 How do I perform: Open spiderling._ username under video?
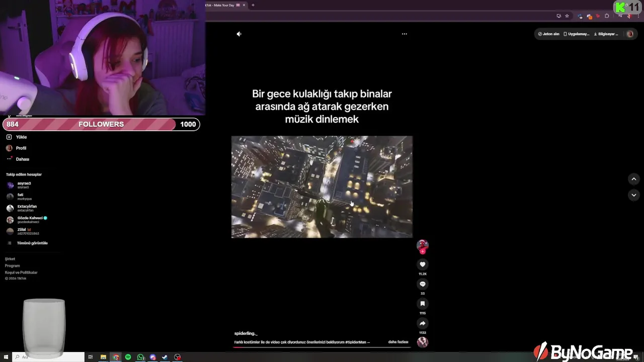click(246, 333)
